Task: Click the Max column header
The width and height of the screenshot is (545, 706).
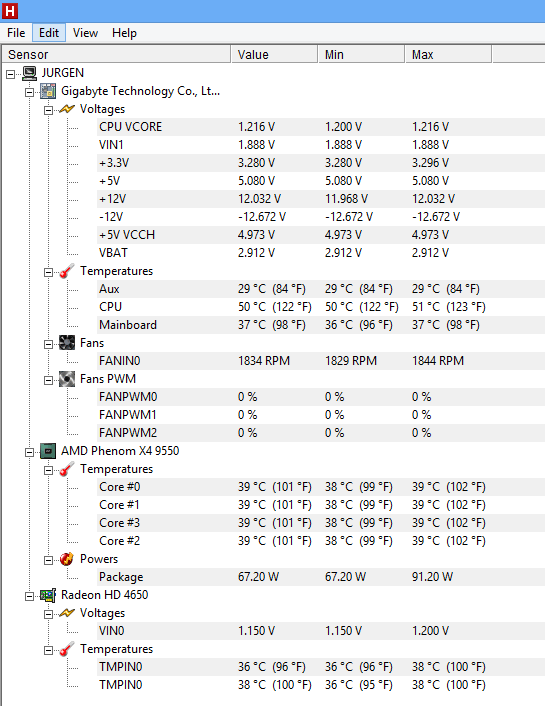Action: [x=448, y=54]
